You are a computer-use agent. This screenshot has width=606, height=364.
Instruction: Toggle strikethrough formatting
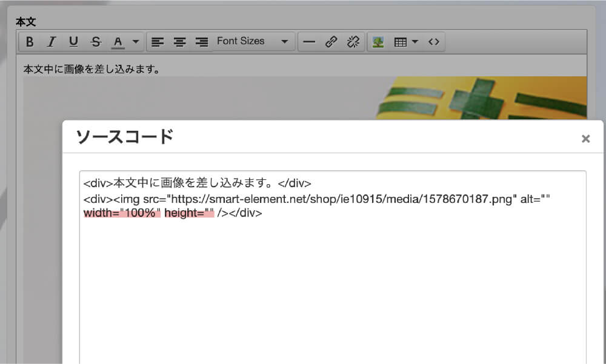[96, 42]
